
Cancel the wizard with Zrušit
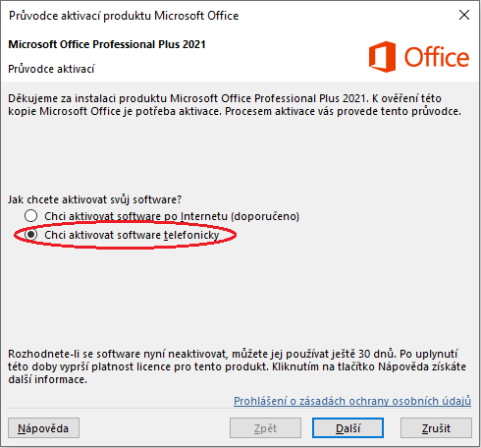tap(436, 427)
